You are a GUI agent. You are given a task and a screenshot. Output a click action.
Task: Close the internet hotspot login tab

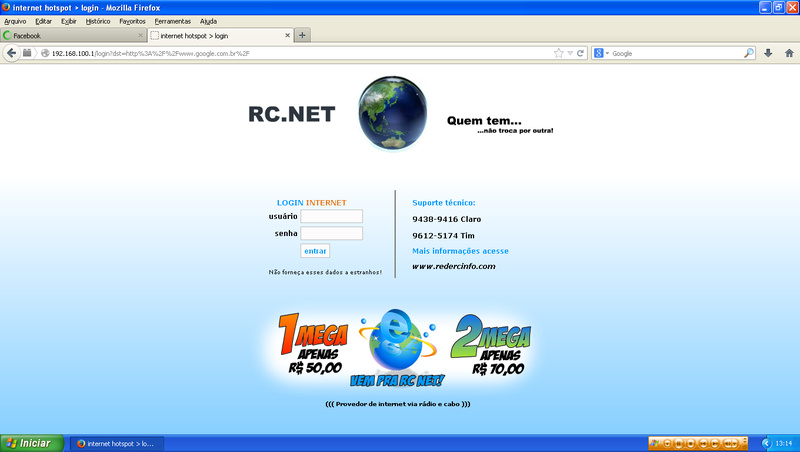[x=287, y=35]
